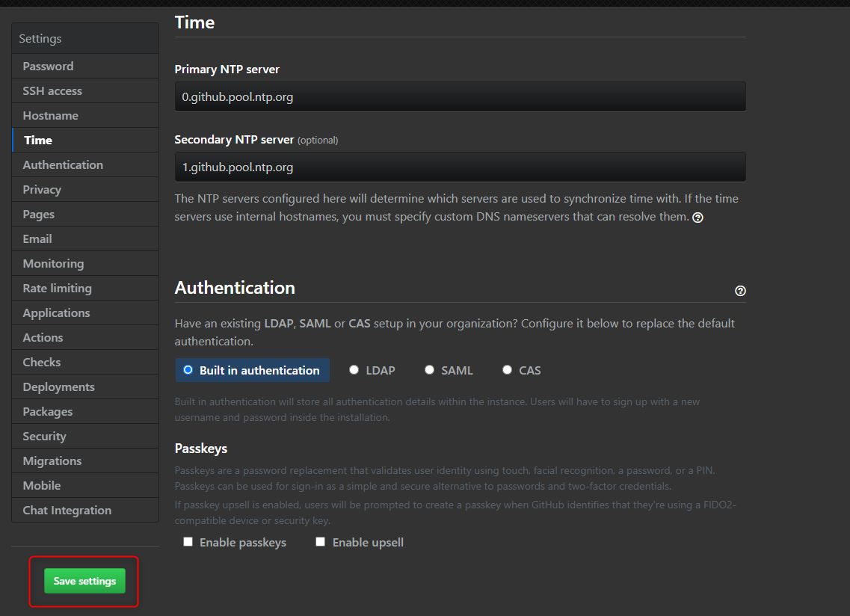Click the Save settings button
This screenshot has height=616, width=850.
tap(84, 581)
